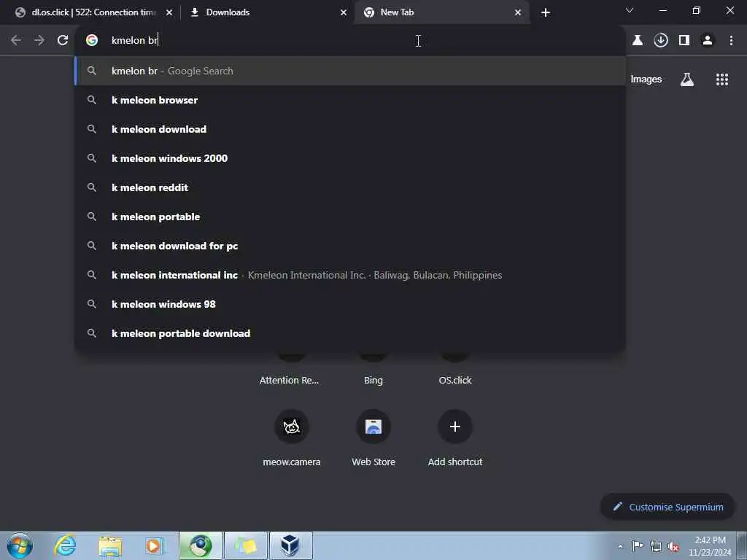This screenshot has height=560, width=747.
Task: Click the Search Labs flask icon beside Images
Action: pyautogui.click(x=687, y=79)
